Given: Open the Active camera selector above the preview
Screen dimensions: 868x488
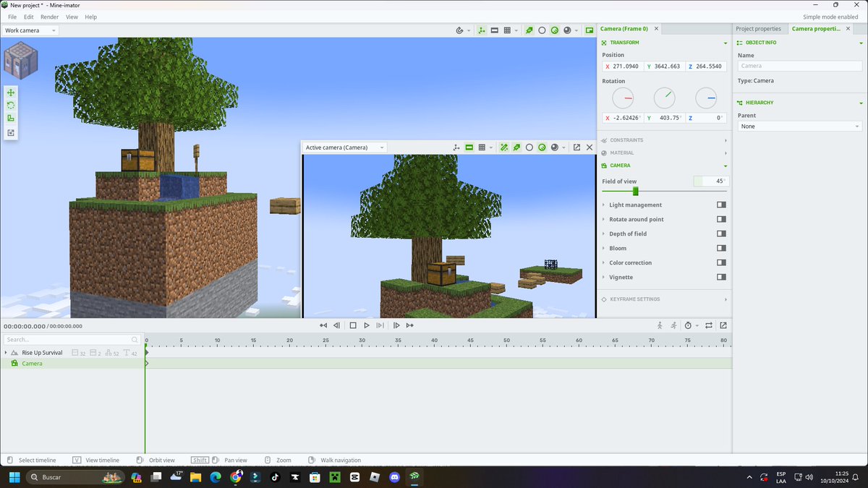Looking at the screenshot, I should tap(344, 147).
